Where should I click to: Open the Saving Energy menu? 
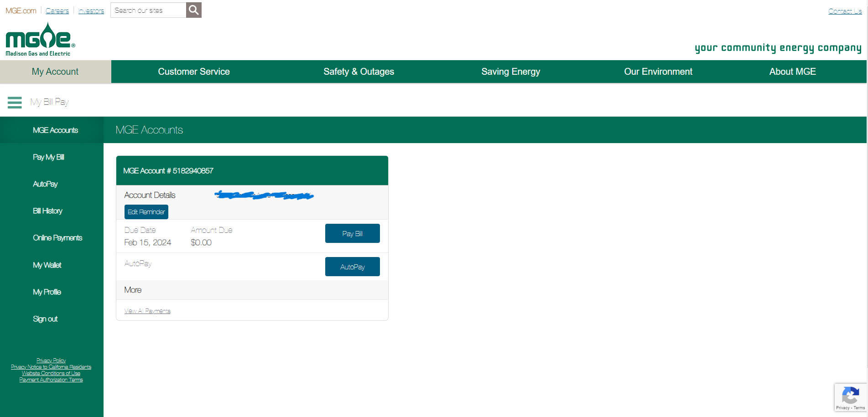[x=510, y=72]
